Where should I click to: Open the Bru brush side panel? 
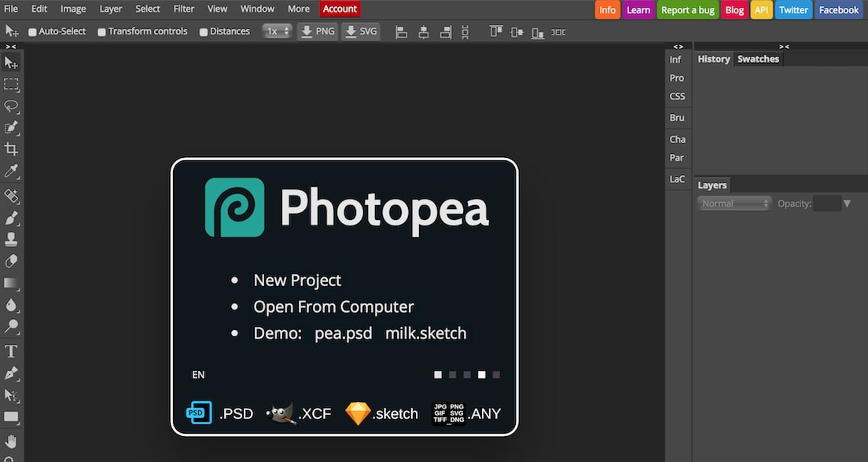677,117
